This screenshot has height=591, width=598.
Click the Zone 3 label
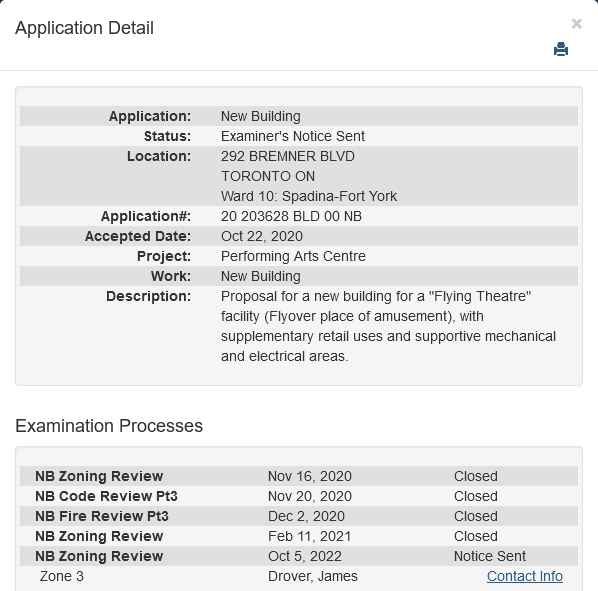tap(61, 576)
